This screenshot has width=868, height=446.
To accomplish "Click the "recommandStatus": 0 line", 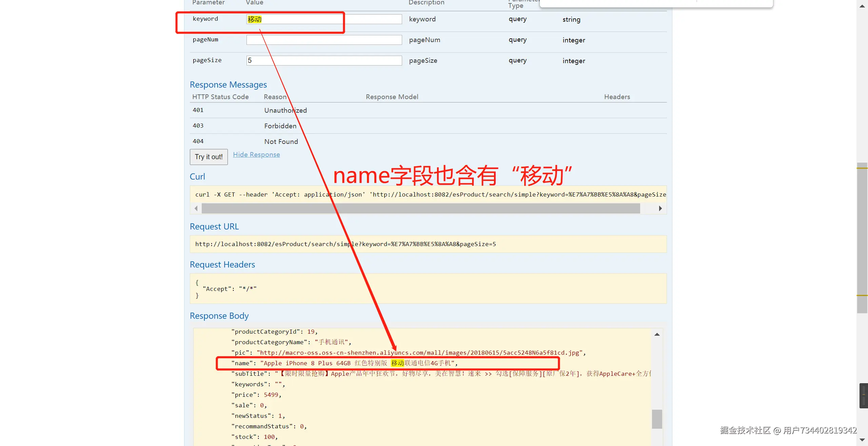I will (x=269, y=426).
